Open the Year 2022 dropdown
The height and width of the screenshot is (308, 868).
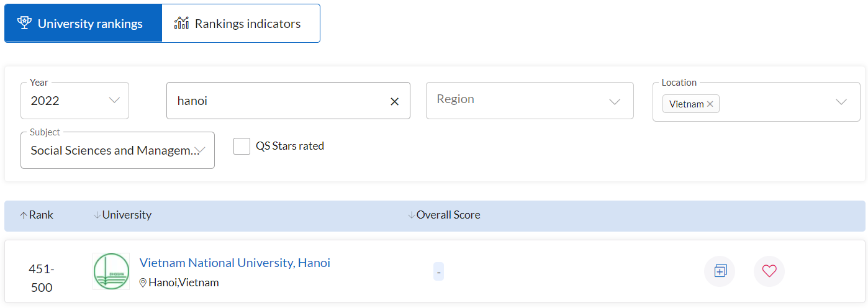click(x=75, y=101)
